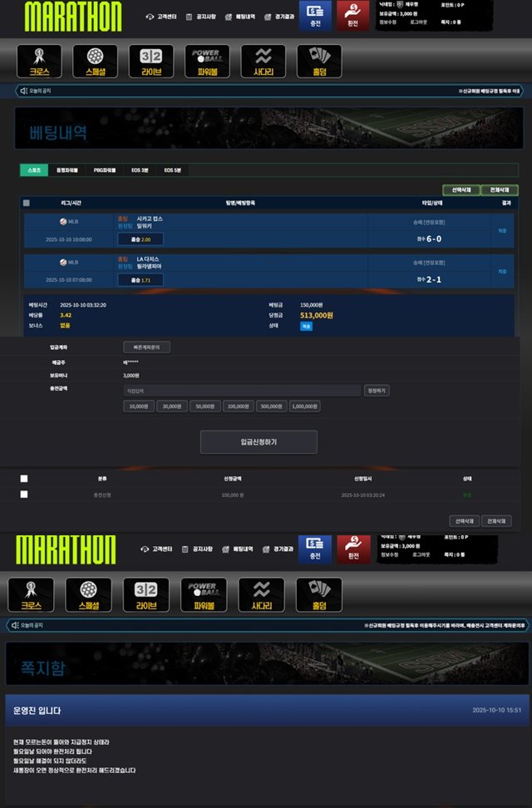Image resolution: width=532 pixels, height=808 pixels.
Task: Open 홀덤 game icon above 쪽지함 banner
Action: coord(319,594)
